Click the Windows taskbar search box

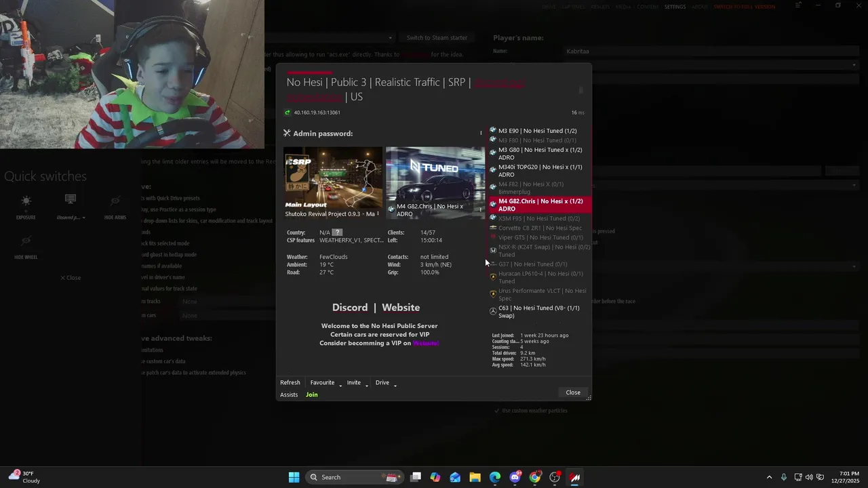pos(355,477)
